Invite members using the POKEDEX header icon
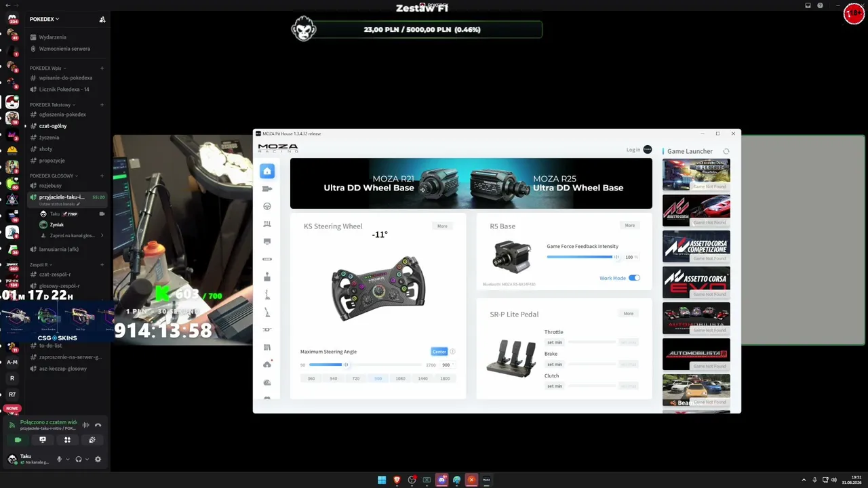Screen dimensions: 868x488 point(102,20)
